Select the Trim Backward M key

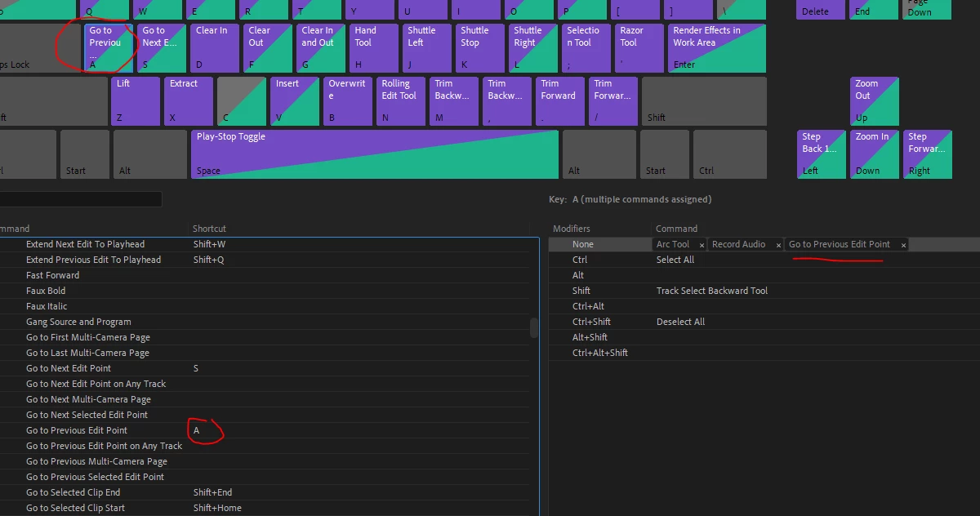coord(454,101)
